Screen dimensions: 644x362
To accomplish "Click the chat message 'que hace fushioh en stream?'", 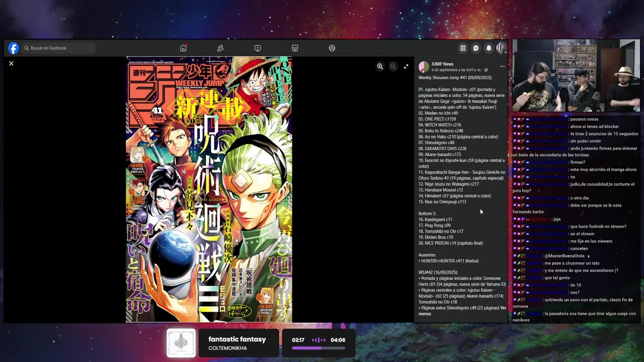I will coord(598,227).
